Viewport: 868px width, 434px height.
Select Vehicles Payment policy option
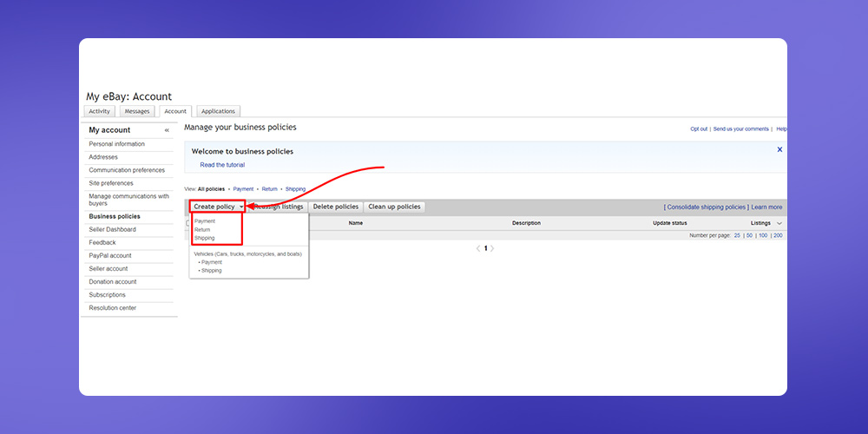(x=212, y=262)
